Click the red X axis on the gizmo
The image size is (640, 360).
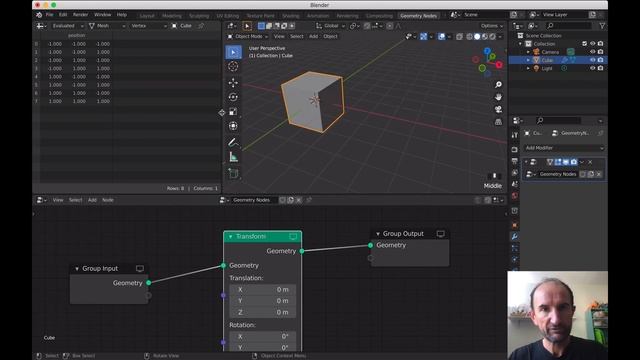[499, 65]
